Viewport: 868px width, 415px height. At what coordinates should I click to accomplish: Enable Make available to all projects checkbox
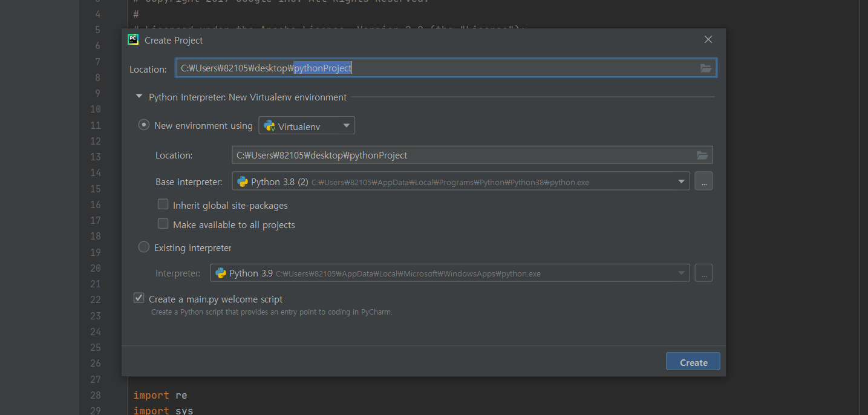(163, 224)
